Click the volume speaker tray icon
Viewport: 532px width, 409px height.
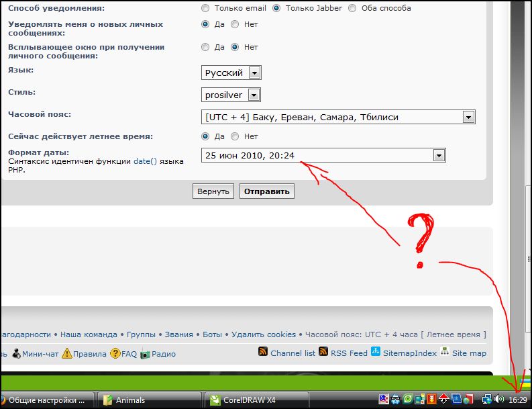click(498, 400)
